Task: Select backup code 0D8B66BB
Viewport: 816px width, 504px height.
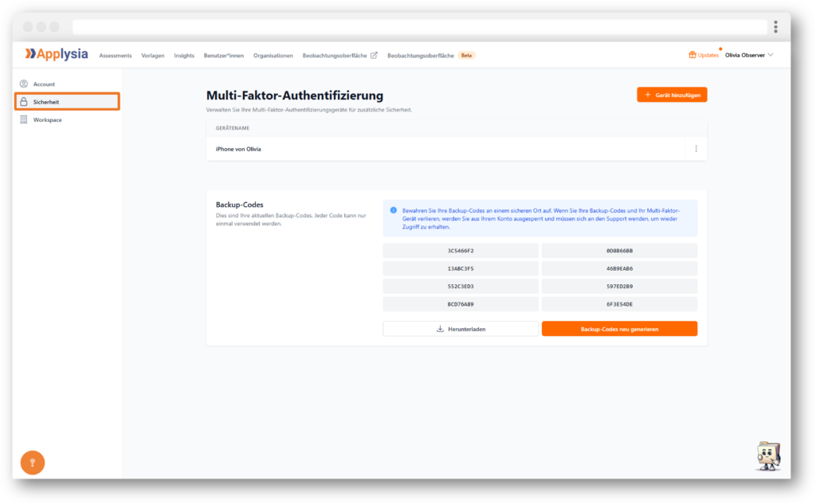Action: [x=619, y=251]
